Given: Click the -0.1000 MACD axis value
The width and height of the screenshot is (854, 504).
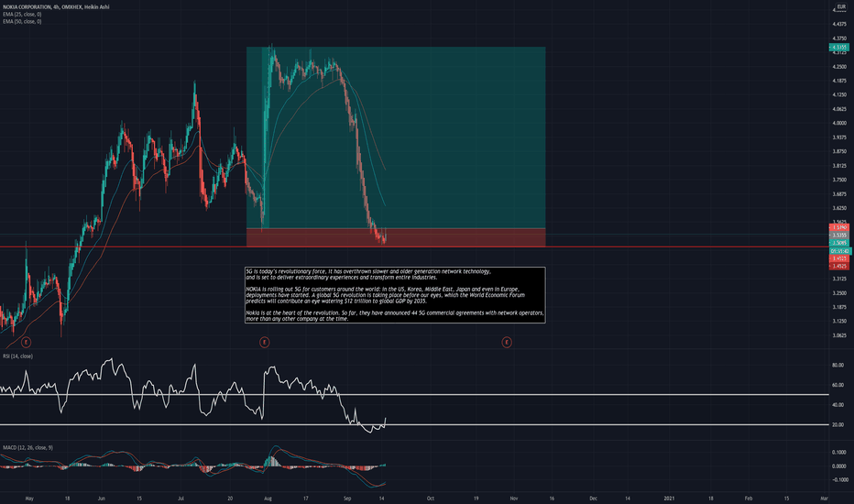Looking at the screenshot, I should [839, 480].
